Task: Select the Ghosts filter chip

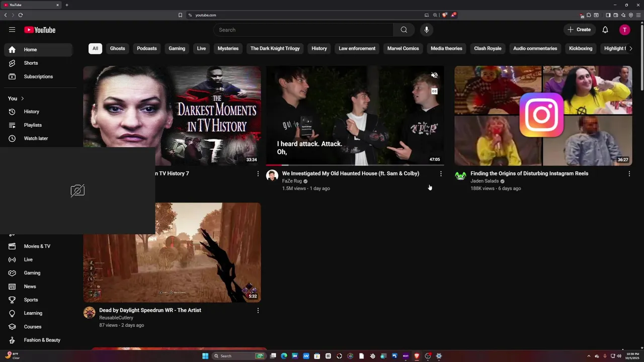Action: click(117, 48)
